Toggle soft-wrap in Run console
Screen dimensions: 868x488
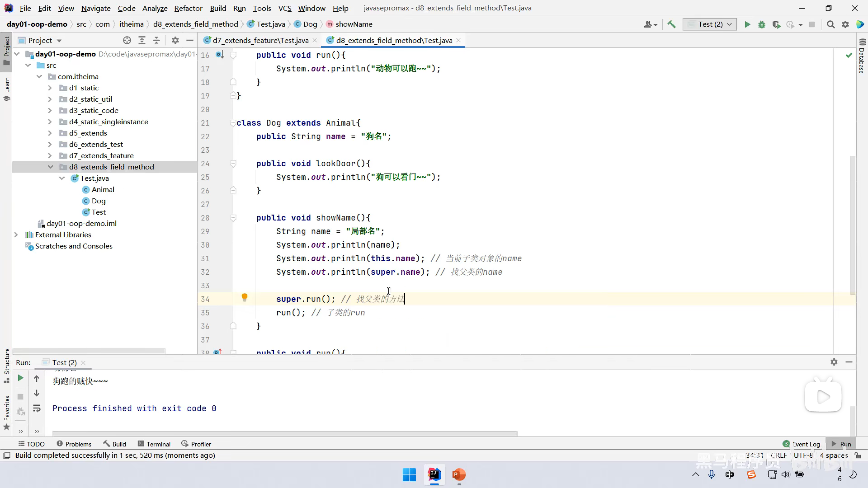click(x=37, y=408)
